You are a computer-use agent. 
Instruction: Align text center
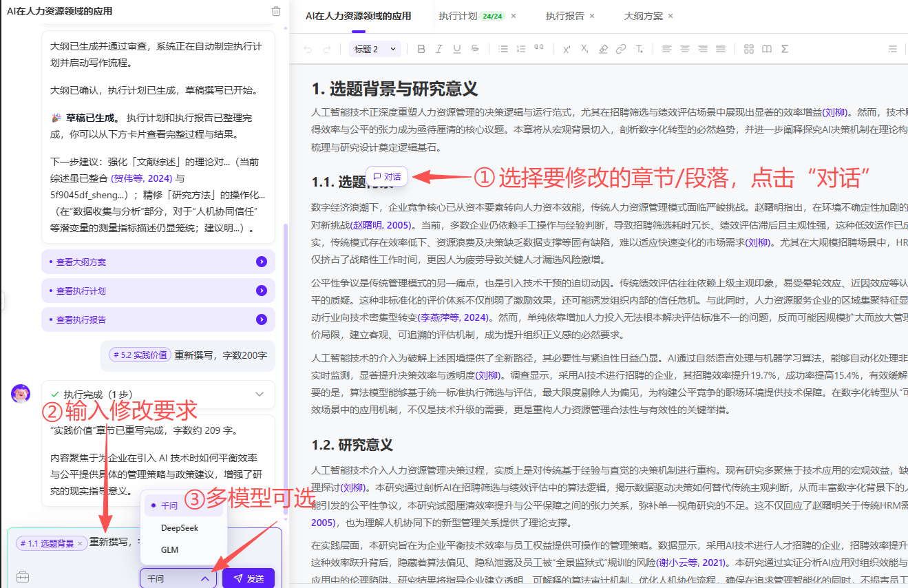[x=684, y=49]
